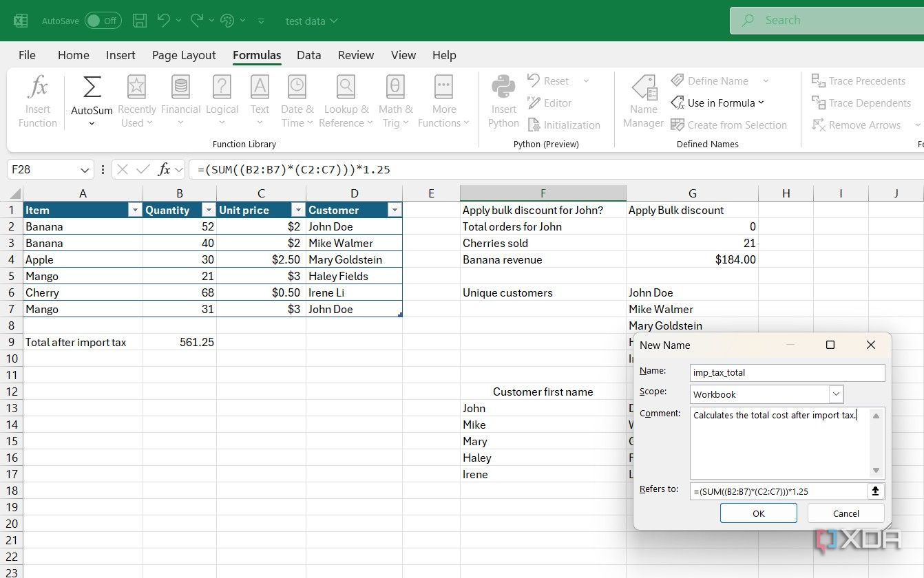
Task: Click the fx button beside formula bar
Action: click(x=164, y=169)
